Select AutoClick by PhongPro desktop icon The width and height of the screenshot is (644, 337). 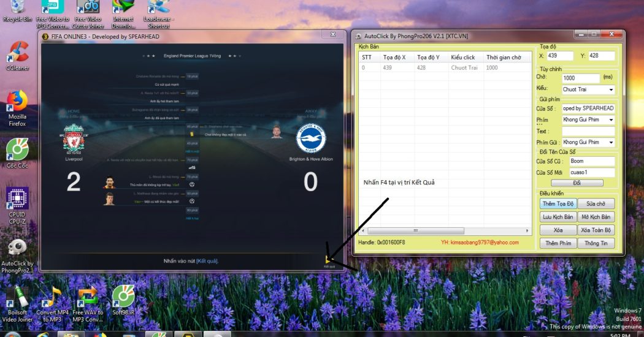pos(17,257)
